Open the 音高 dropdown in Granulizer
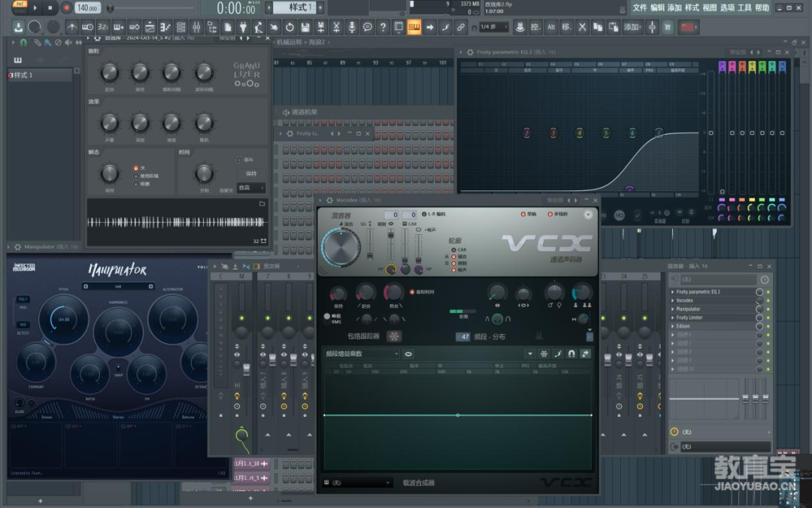The image size is (812, 508). coord(251,187)
